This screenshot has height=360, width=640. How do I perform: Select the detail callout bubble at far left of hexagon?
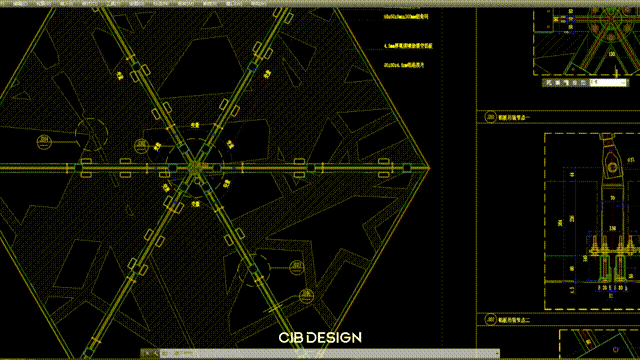coord(44,142)
